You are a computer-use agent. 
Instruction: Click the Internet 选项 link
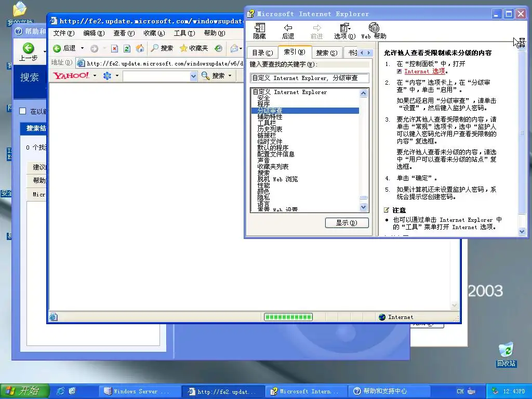tap(424, 71)
